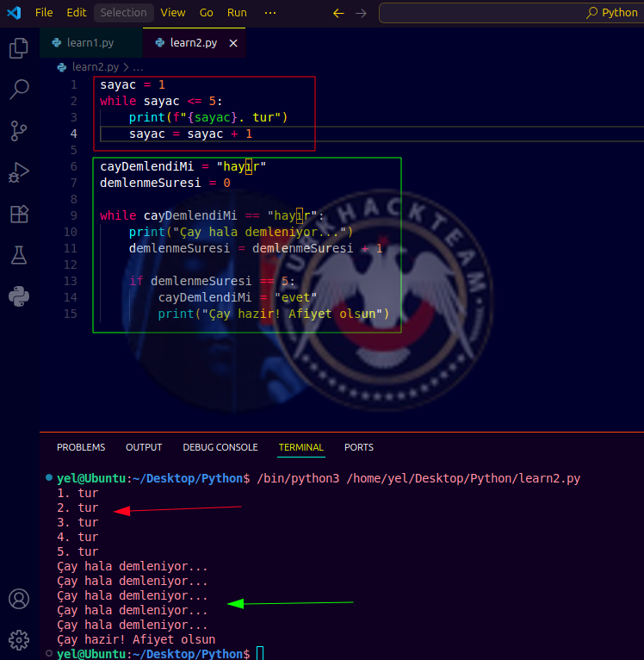Click the 'demlenmeSuresi = 0' line
This screenshot has width=644, height=660.
click(x=165, y=184)
